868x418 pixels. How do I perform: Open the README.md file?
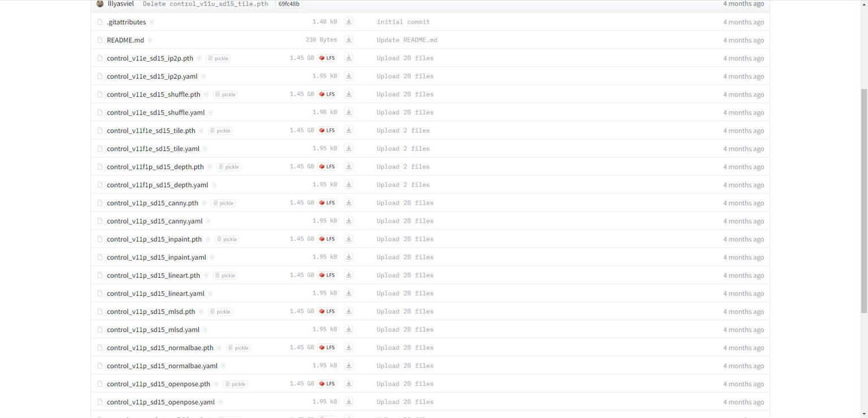[125, 40]
